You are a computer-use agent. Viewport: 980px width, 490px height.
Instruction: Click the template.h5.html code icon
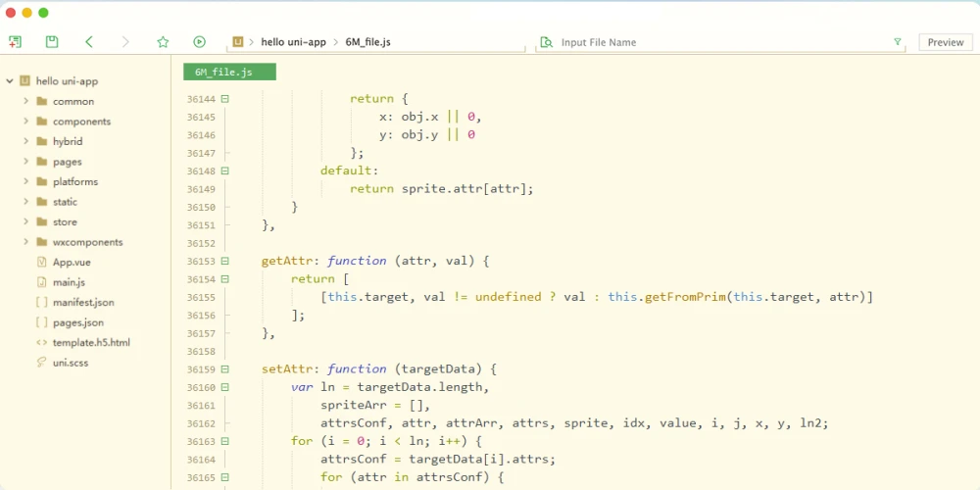tap(42, 342)
